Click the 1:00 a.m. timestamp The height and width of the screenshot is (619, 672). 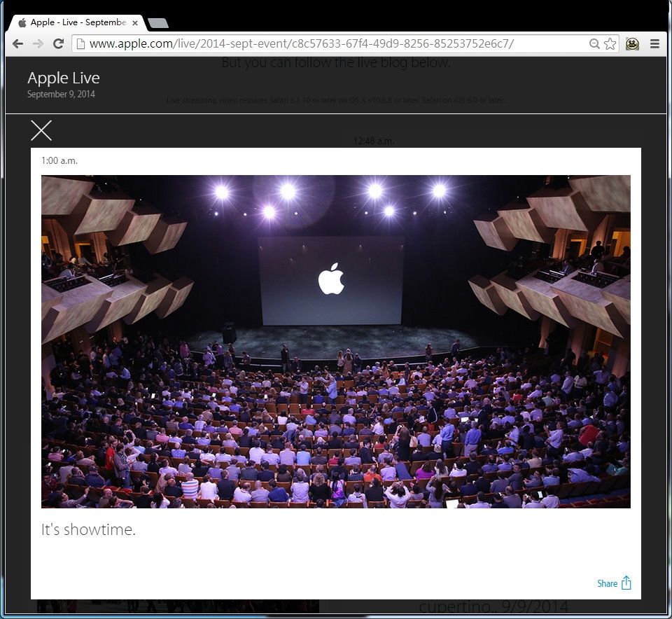click(x=59, y=161)
